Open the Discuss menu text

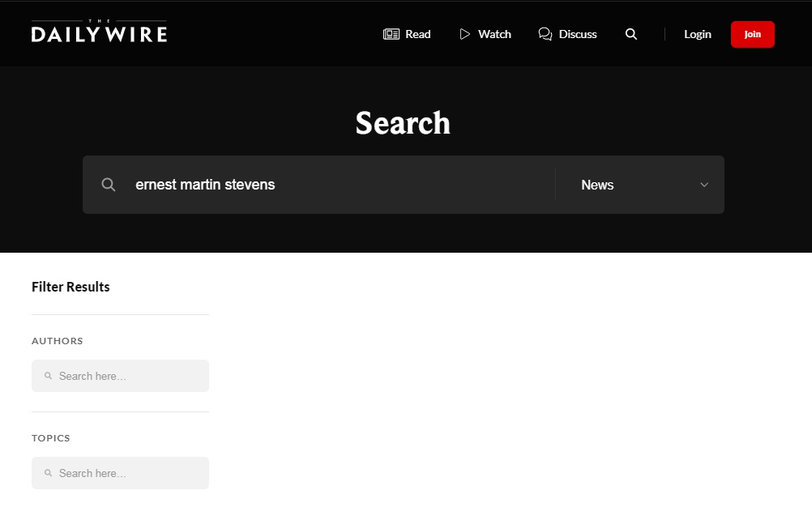578,34
